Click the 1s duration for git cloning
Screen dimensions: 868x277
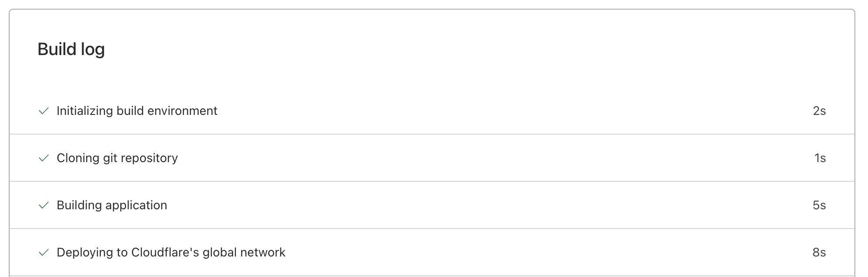point(820,158)
